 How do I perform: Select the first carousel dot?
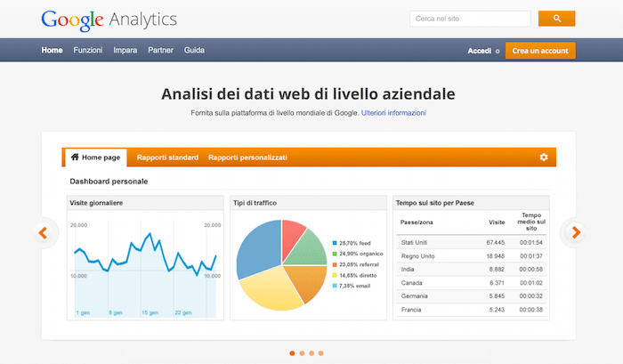pyautogui.click(x=292, y=353)
